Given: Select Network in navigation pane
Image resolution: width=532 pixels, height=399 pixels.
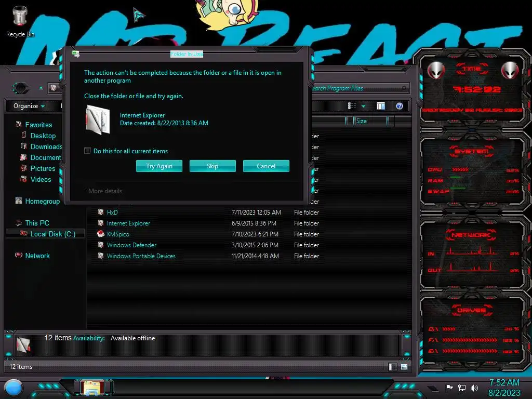Looking at the screenshot, I should click(x=37, y=256).
